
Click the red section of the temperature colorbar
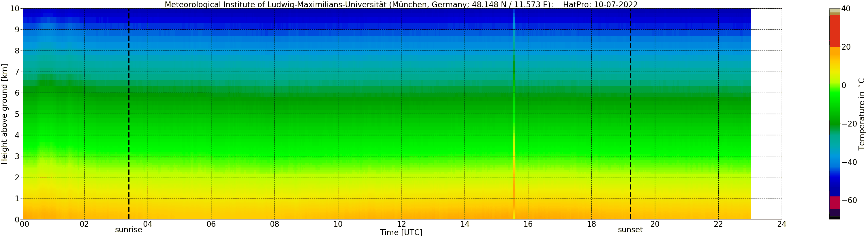click(834, 31)
